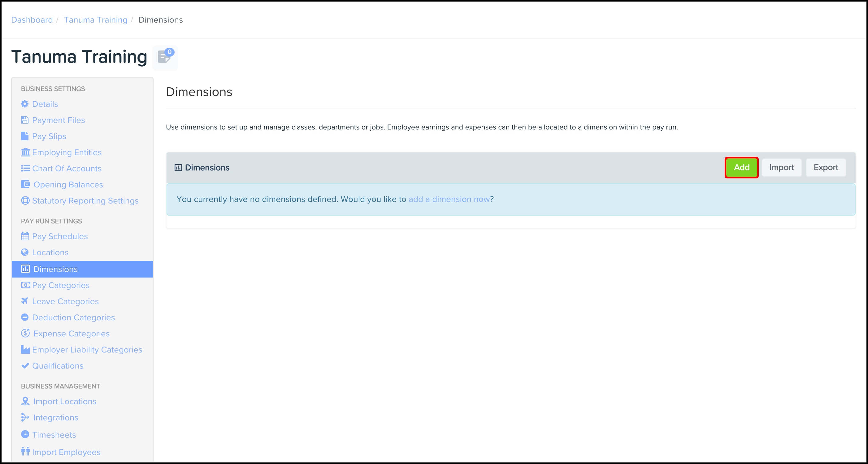This screenshot has height=464, width=868.
Task: Navigate to Employer Liability Categories
Action: (x=87, y=350)
